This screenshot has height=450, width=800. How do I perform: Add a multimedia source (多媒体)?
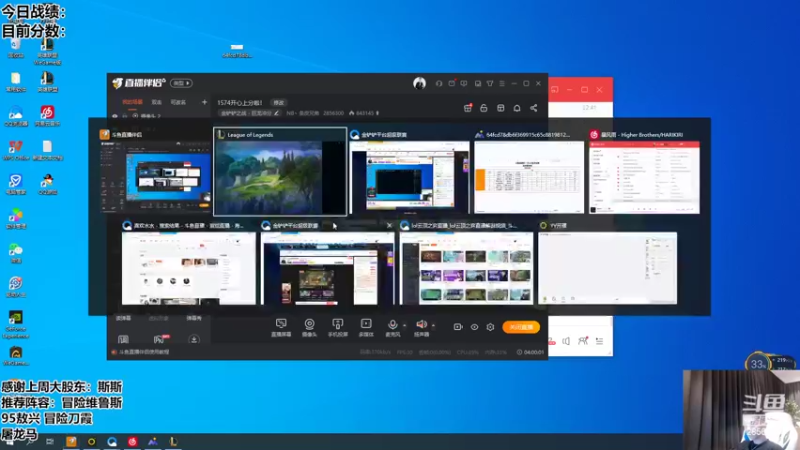click(x=366, y=328)
